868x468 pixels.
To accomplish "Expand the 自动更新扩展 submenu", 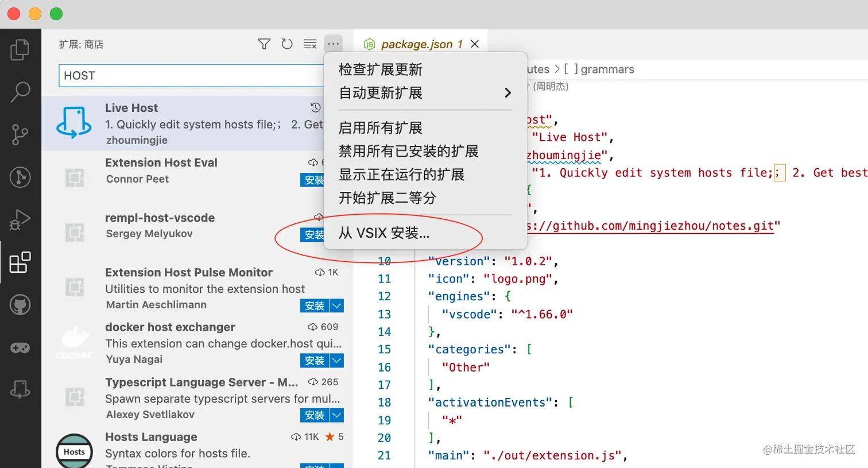I will (x=425, y=93).
